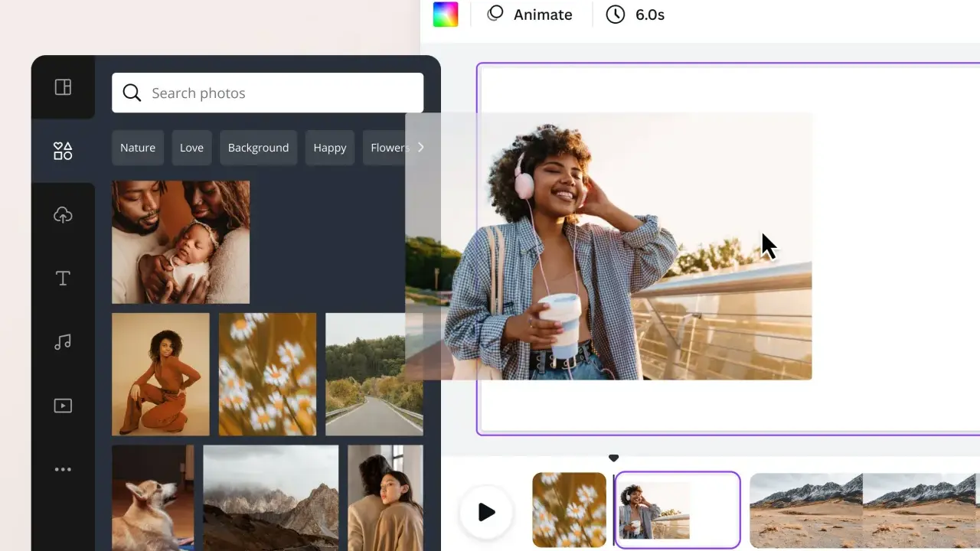Viewport: 980px width, 551px height.
Task: Open the Templates layout panel icon
Action: (63, 87)
